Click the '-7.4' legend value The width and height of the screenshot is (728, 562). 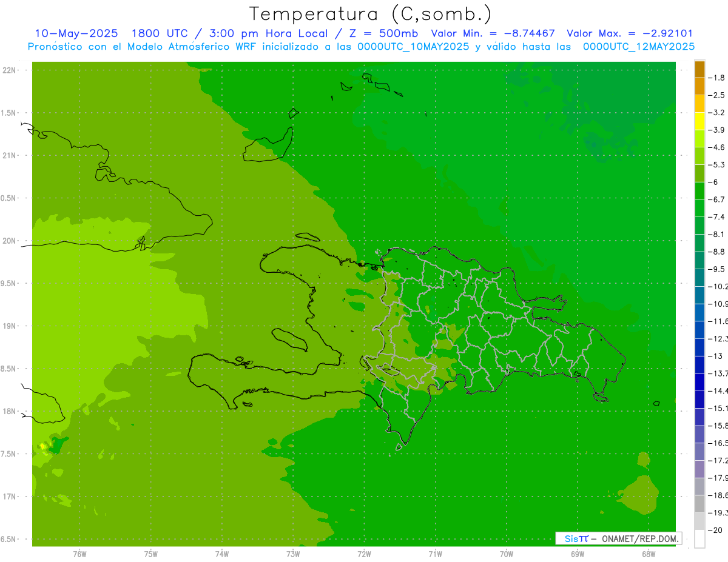(716, 217)
